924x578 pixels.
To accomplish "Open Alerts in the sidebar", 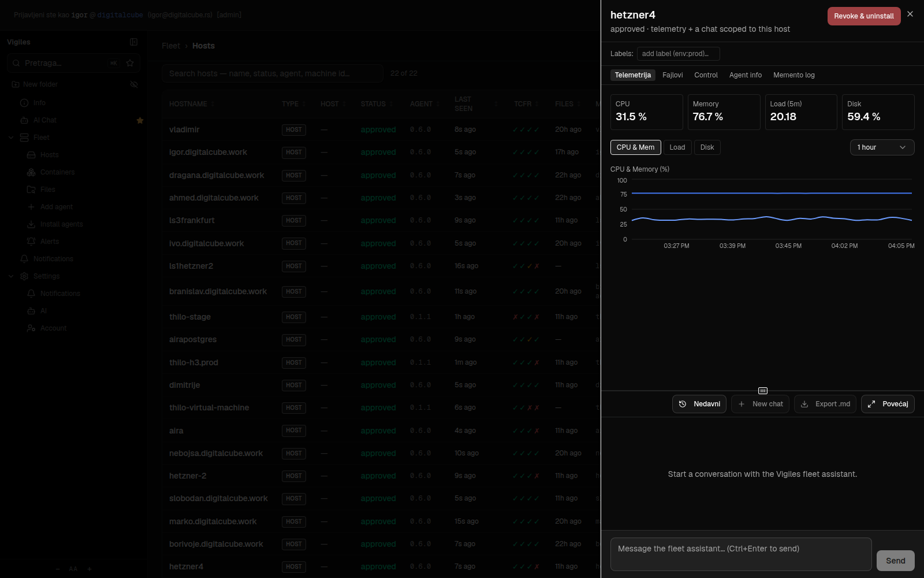I will pyautogui.click(x=50, y=242).
